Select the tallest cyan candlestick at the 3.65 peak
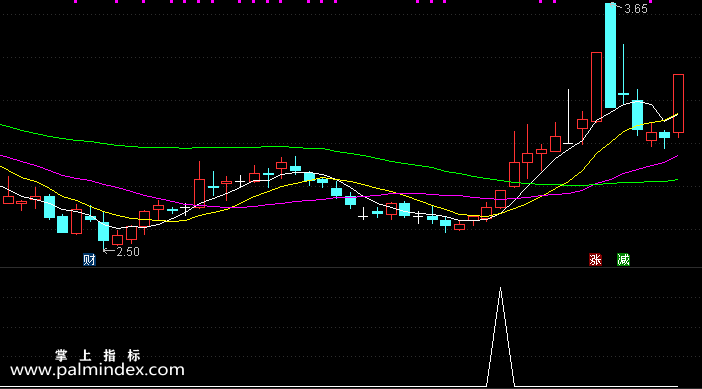702x389 pixels. [x=610, y=56]
